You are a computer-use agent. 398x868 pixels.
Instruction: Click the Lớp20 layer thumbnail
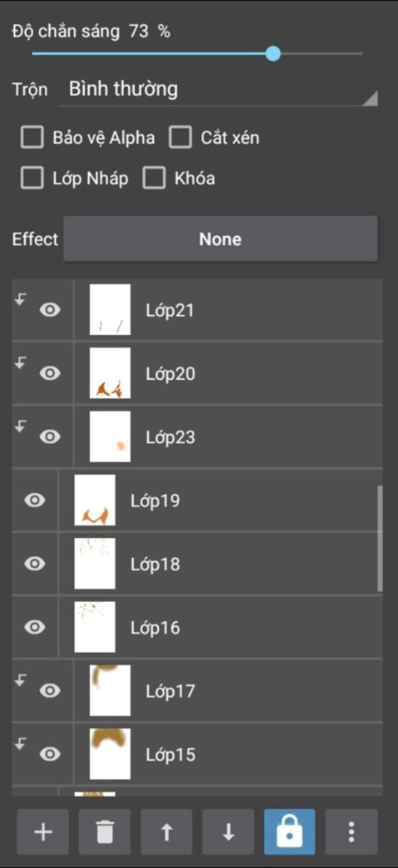pyautogui.click(x=110, y=373)
